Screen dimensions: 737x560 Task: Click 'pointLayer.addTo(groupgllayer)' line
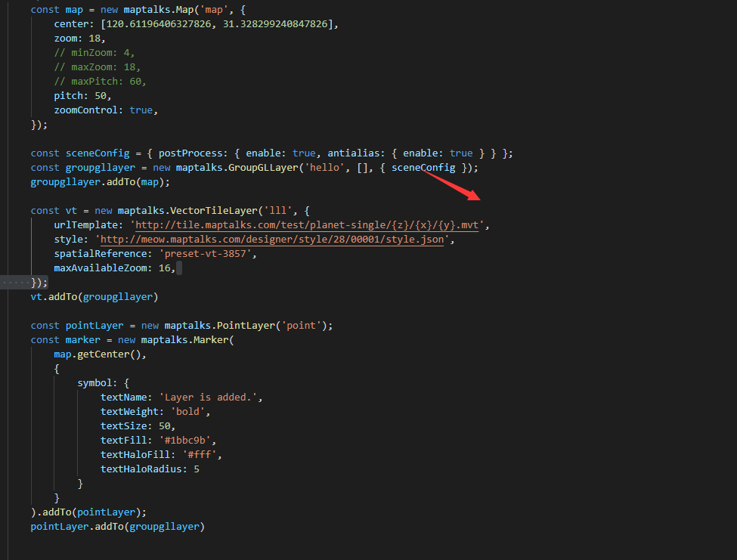tap(117, 527)
